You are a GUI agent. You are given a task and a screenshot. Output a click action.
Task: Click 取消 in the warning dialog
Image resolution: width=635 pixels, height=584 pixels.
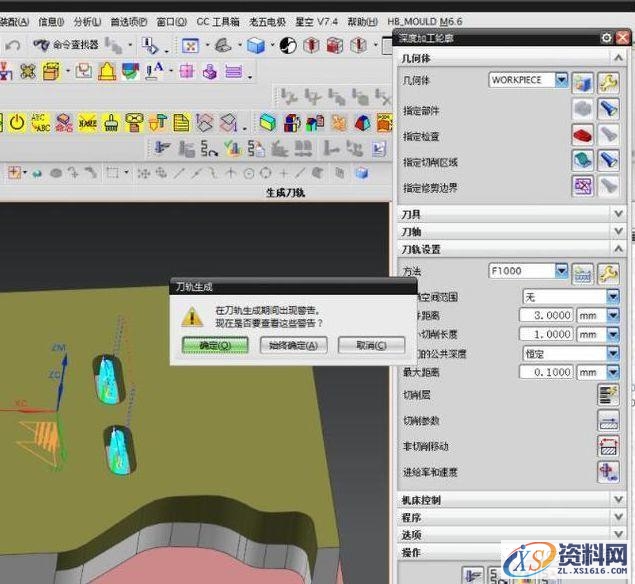click(371, 345)
